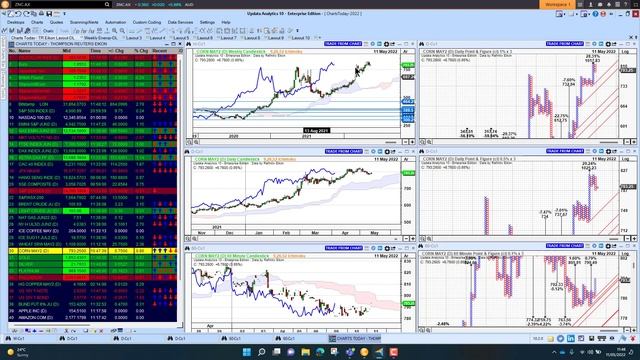Click the Chats toolbar button
Screen dimensions: 640x360
click(48, 31)
